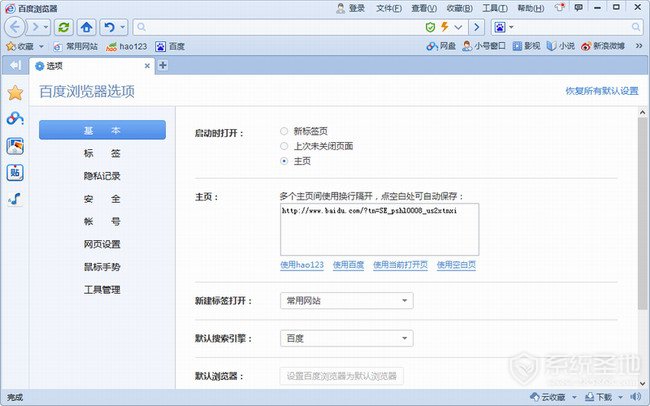The height and width of the screenshot is (406, 650).
Task: Collapse sidebar with the arrow icon
Action: [15, 66]
